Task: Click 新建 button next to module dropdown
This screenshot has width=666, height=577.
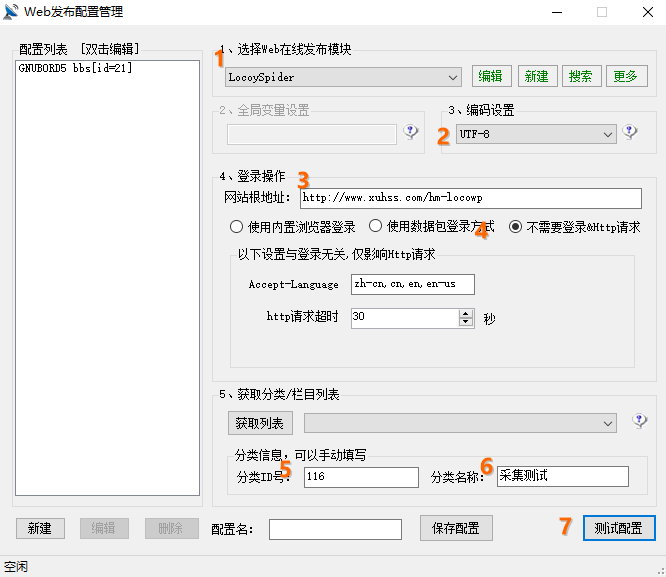Action: (x=535, y=77)
